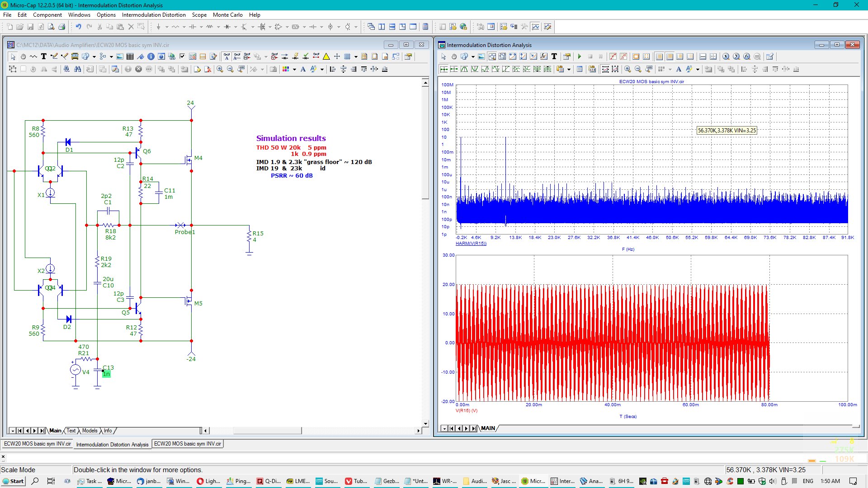Toggle vertical axis grids button in analysis toolbar
The image size is (868, 488).
coord(659,56)
